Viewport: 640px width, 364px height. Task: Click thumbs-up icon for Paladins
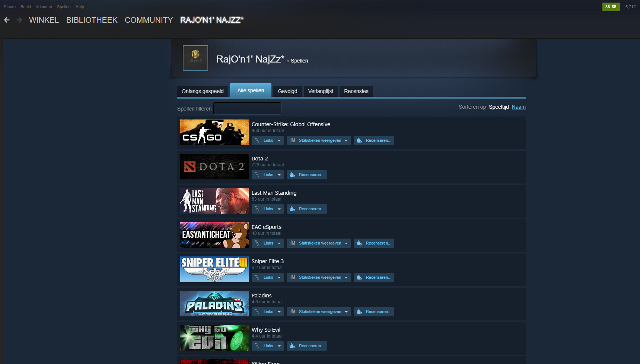[x=359, y=312]
